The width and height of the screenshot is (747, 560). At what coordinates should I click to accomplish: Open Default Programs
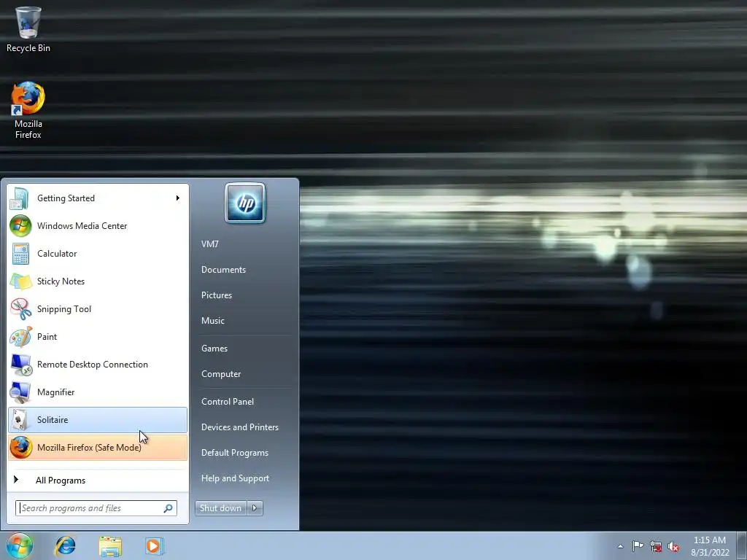(x=235, y=453)
